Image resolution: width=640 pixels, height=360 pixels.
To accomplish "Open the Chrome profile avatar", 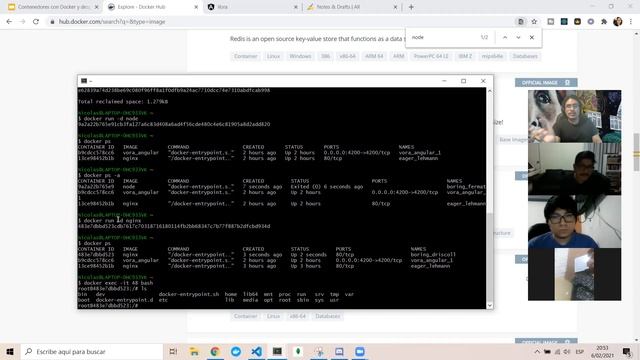I will [618, 22].
